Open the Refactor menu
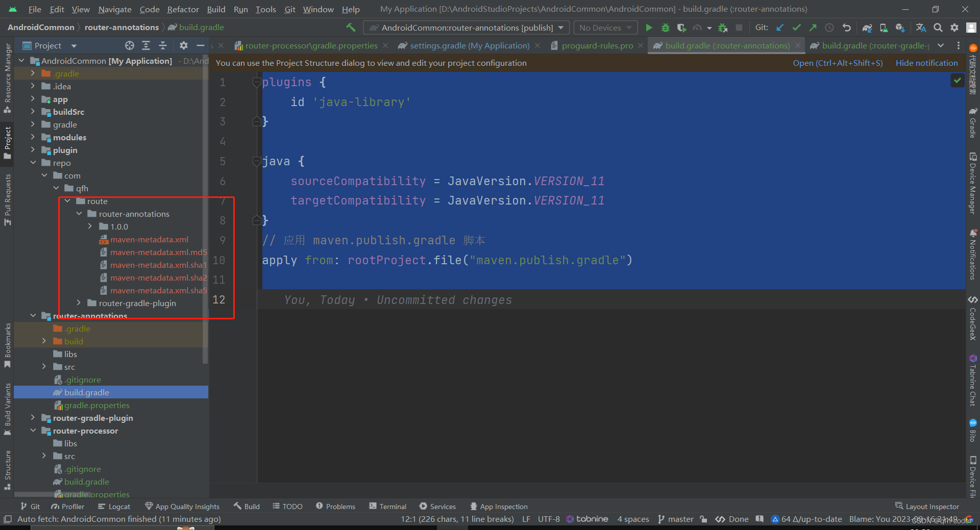980x530 pixels. point(183,9)
